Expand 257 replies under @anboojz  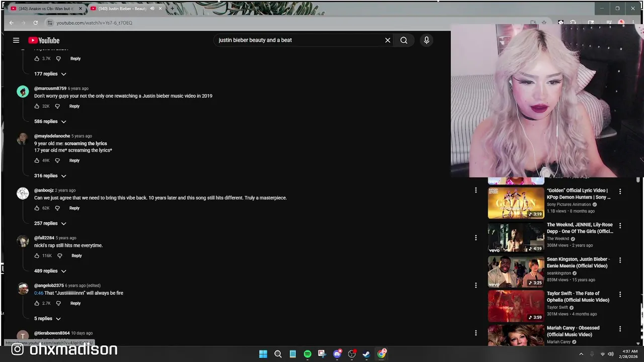[50, 223]
